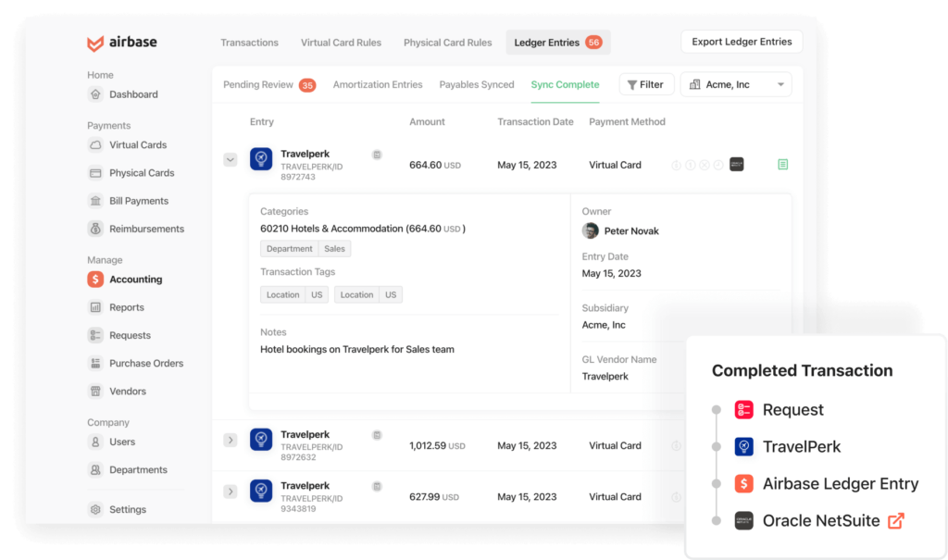948x560 pixels.
Task: Open the external link icon next to Oracle NetSuite
Action: pos(896,521)
